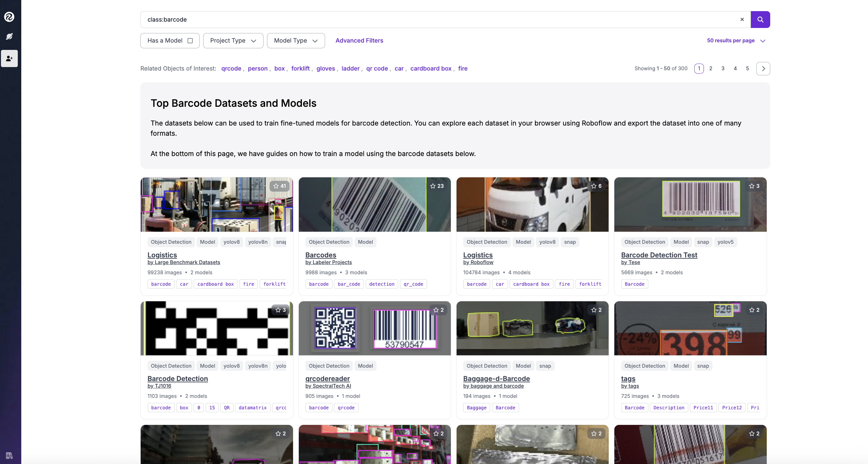
Task: Star the Barcode Detection Test card
Action: [x=754, y=186]
